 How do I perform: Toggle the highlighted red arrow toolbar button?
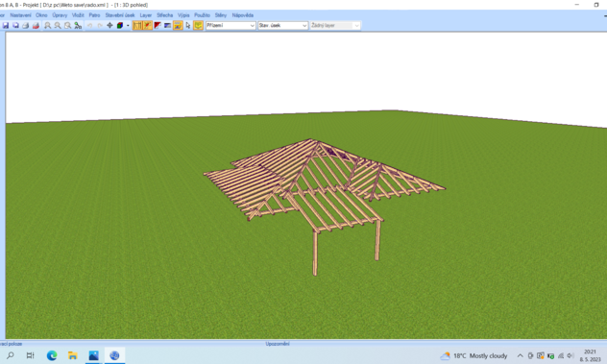click(148, 26)
